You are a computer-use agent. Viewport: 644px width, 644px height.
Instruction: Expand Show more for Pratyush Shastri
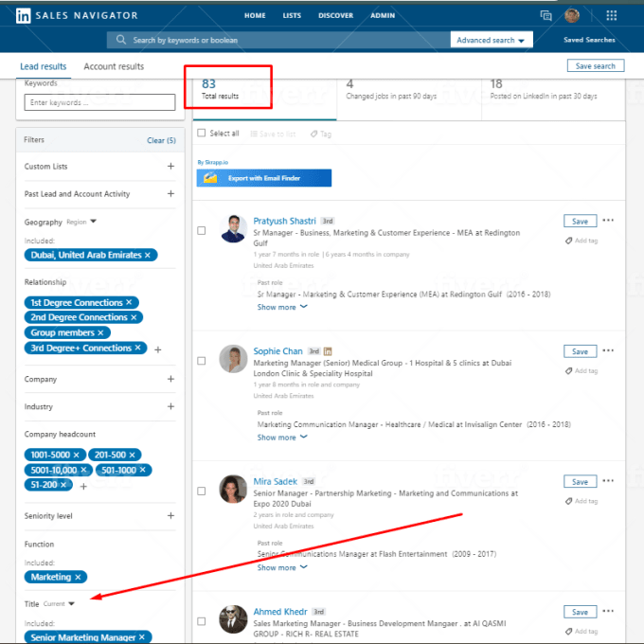[282, 307]
